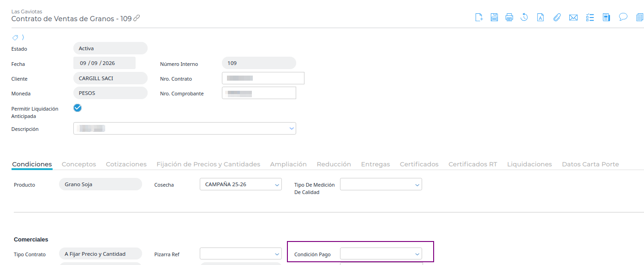Click the Nro. Contrato input field
This screenshot has height=265, width=644.
[x=263, y=78]
